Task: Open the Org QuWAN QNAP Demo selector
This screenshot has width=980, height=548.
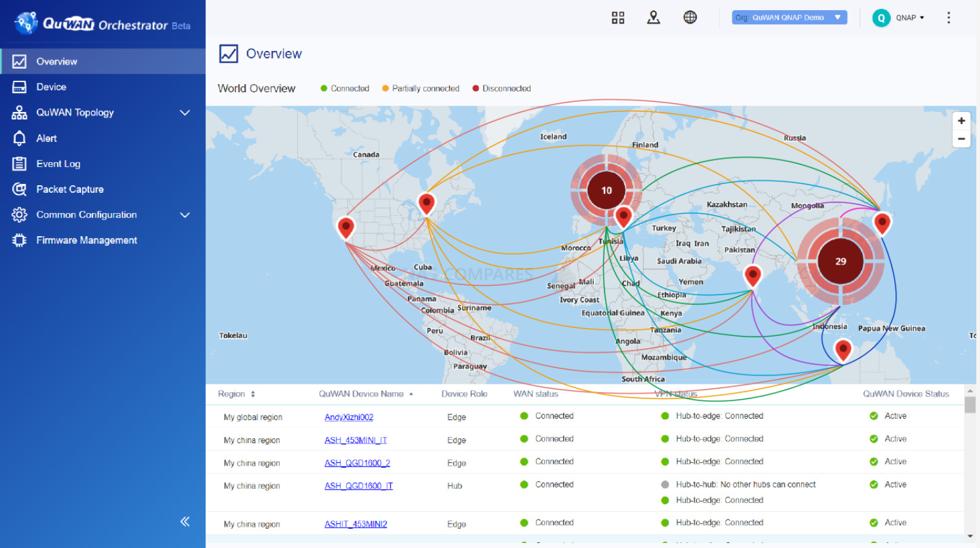Action: [x=789, y=17]
